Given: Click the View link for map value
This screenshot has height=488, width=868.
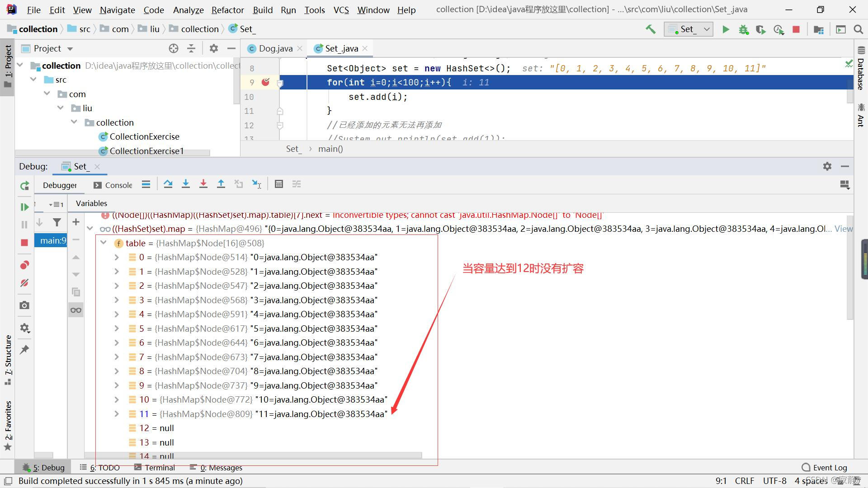Looking at the screenshot, I should 844,229.
